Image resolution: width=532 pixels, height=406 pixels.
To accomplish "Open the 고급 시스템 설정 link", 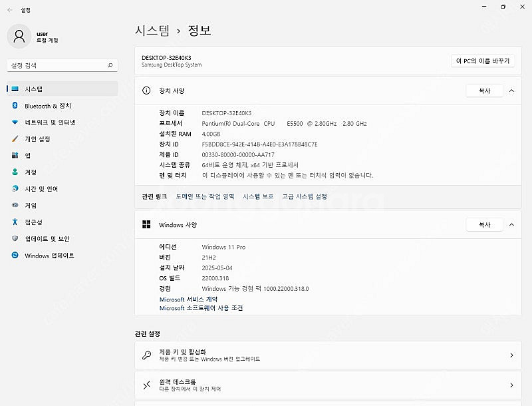I will coord(305,196).
